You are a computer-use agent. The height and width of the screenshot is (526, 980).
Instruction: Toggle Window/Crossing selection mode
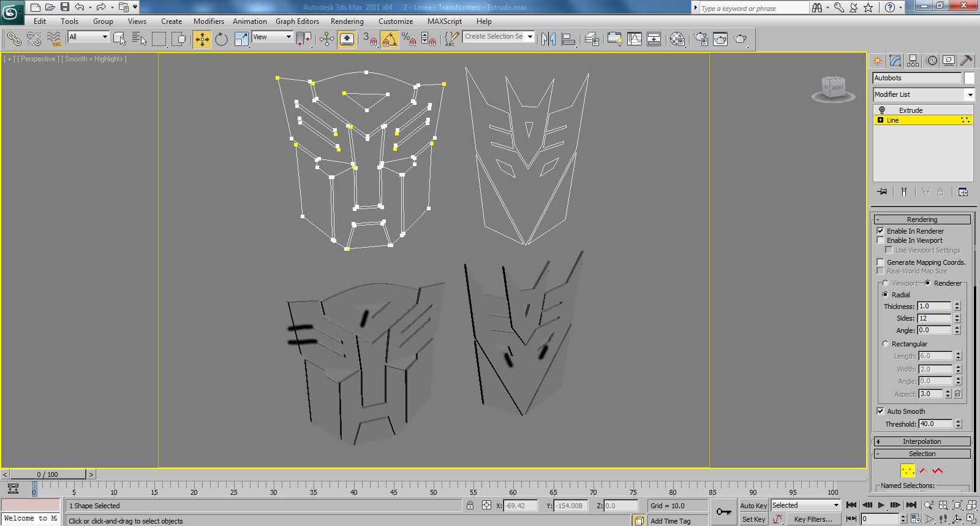coord(179,39)
